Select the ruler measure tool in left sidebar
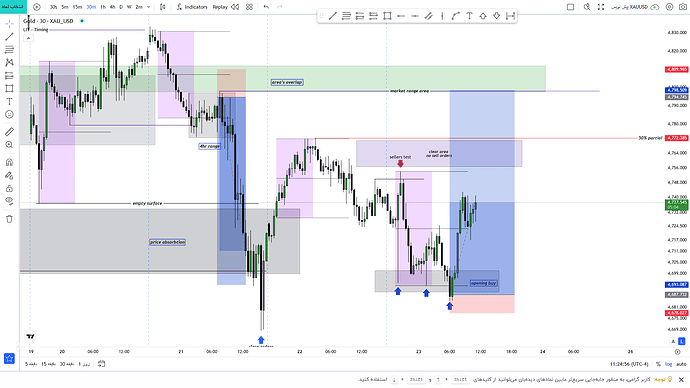 click(x=9, y=132)
